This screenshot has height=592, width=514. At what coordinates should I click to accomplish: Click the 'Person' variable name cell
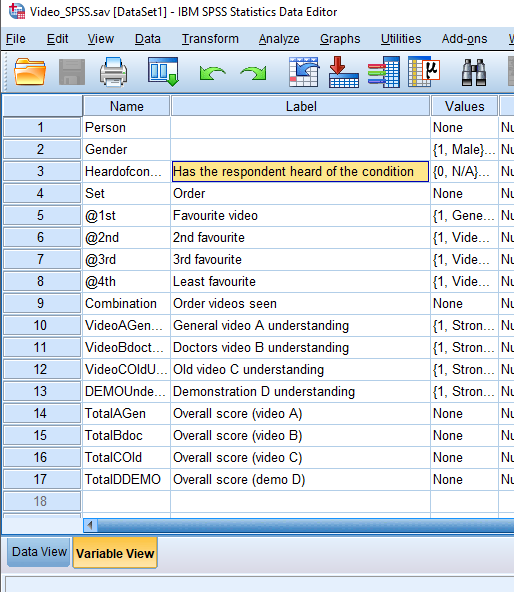pyautogui.click(x=127, y=127)
